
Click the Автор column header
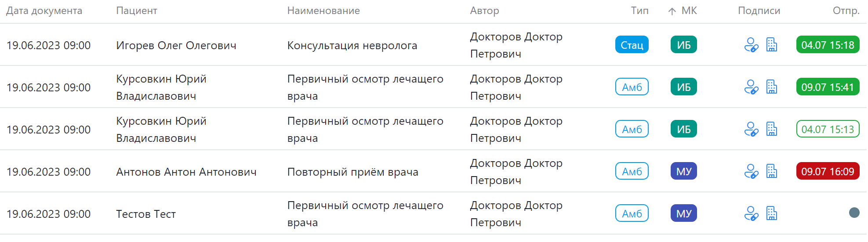click(x=484, y=11)
